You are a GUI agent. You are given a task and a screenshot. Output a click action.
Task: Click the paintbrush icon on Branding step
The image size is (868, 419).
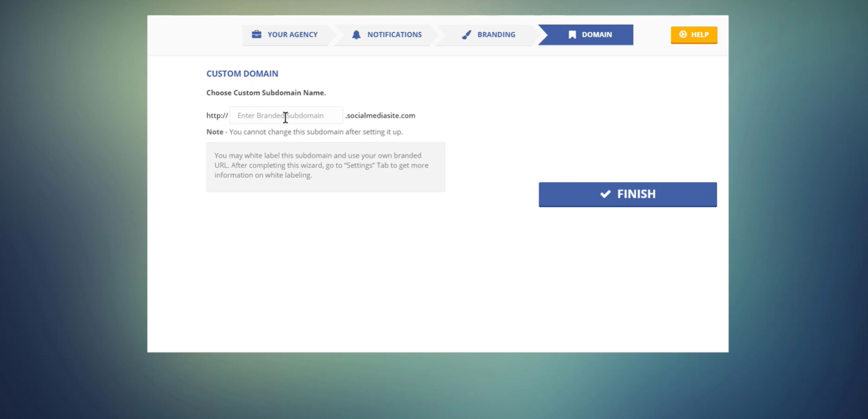coord(466,34)
